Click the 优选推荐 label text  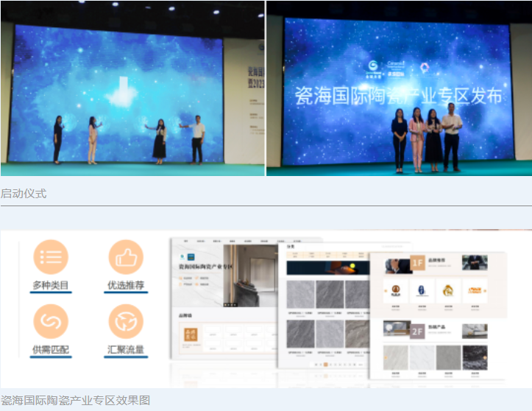coord(126,285)
